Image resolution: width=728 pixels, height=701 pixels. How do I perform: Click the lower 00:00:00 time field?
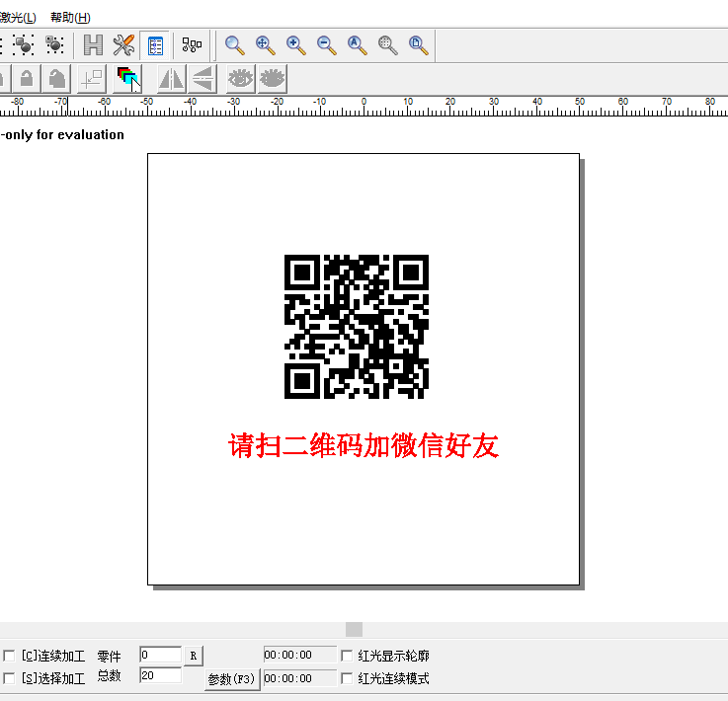click(x=300, y=678)
